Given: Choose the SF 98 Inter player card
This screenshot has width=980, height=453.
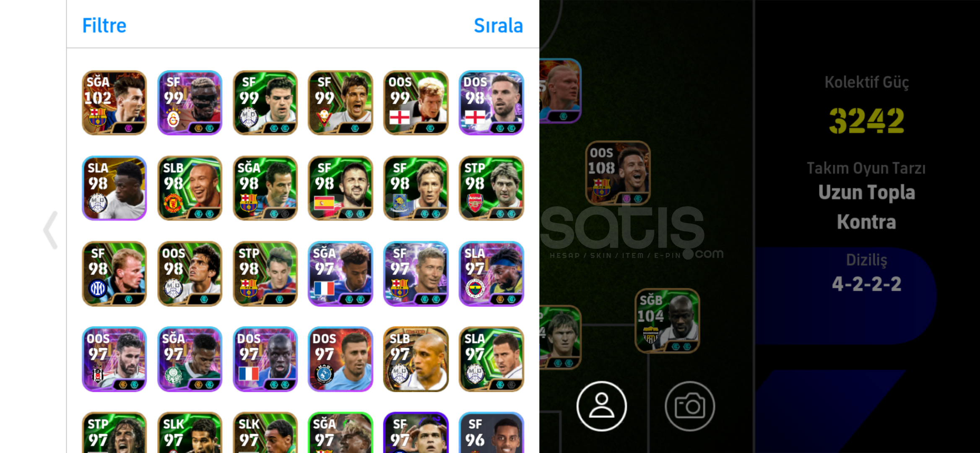Looking at the screenshot, I should click(114, 273).
